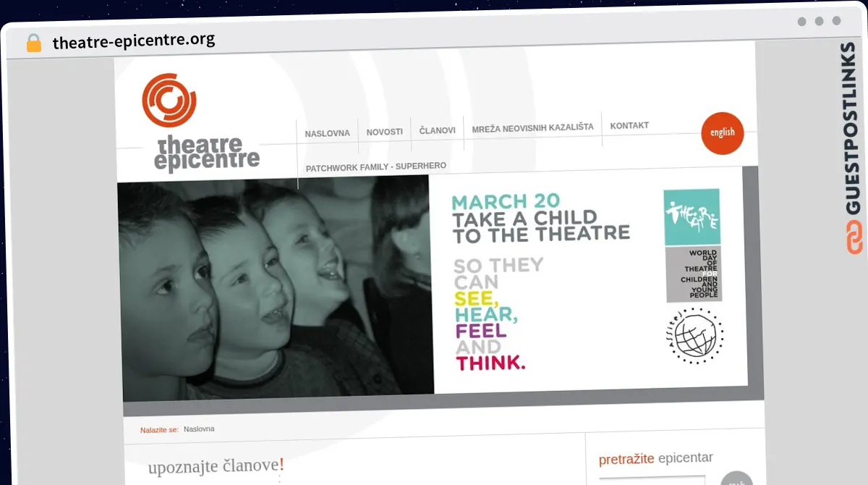
Task: Click the March 20 Take a Child banner text
Action: pyautogui.click(x=540, y=218)
